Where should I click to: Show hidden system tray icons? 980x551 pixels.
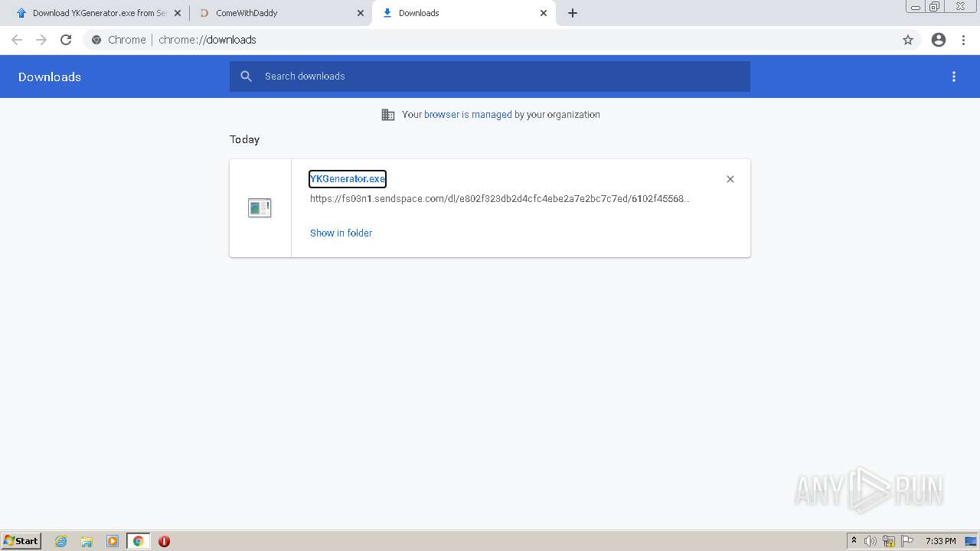tap(854, 541)
